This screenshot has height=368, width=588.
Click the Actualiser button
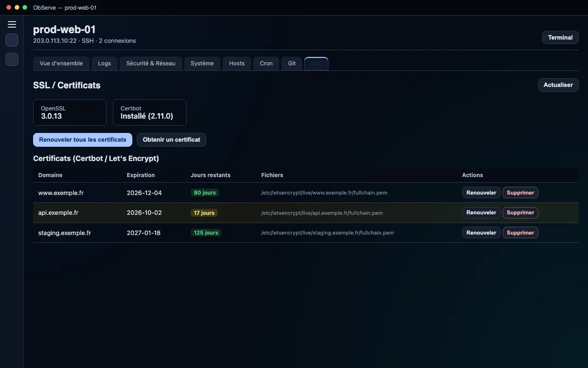point(558,85)
